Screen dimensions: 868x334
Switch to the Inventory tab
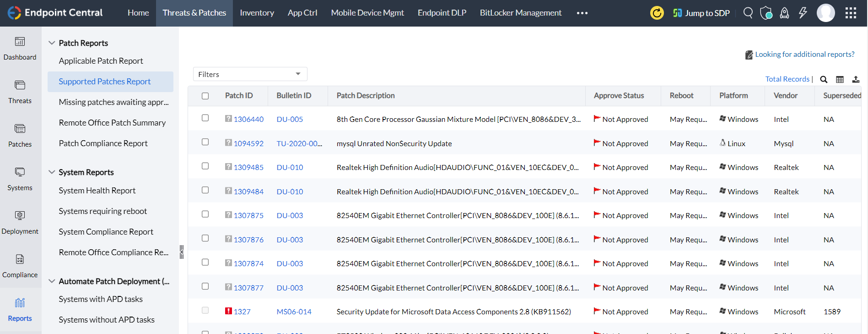click(x=257, y=13)
